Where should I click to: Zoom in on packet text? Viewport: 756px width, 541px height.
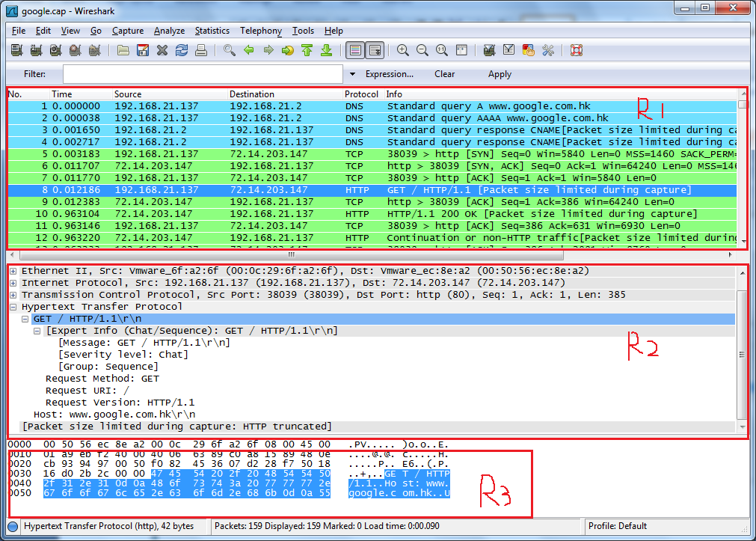pyautogui.click(x=403, y=50)
